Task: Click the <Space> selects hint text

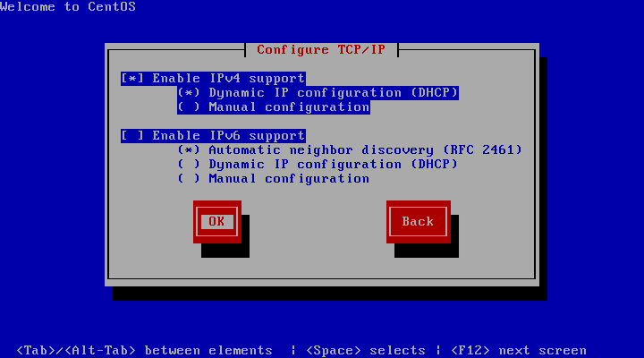Action: coord(366,351)
